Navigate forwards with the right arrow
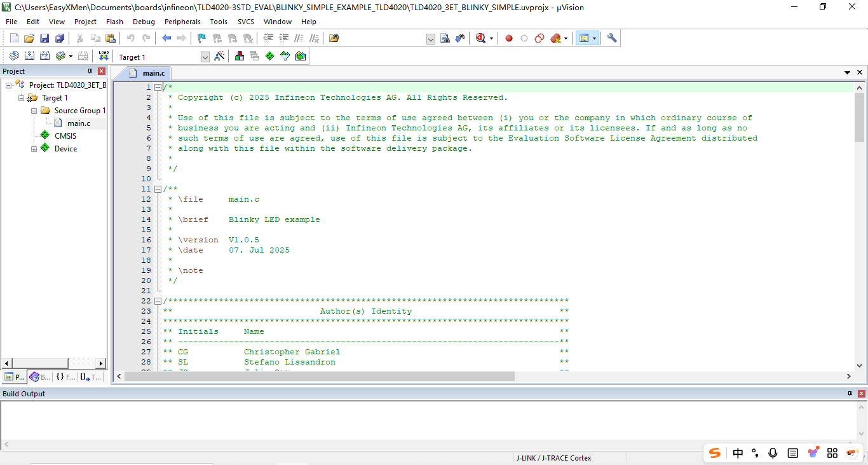 click(182, 38)
